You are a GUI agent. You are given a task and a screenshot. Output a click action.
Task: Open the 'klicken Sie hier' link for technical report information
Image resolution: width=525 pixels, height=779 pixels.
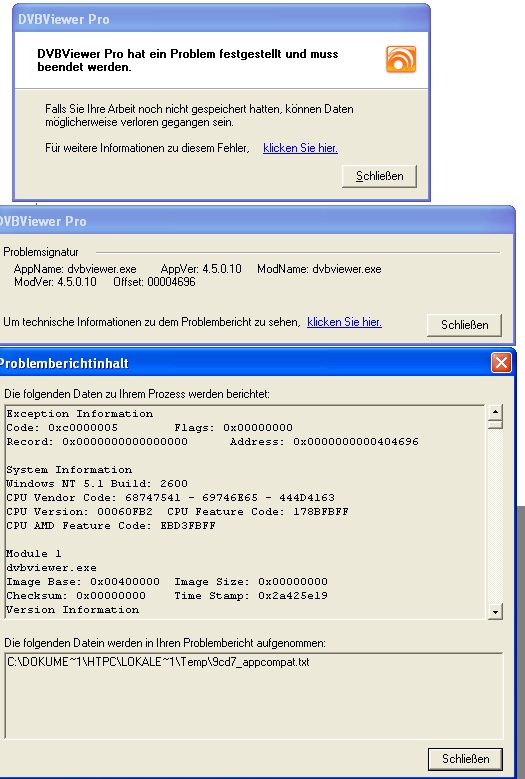point(344,322)
